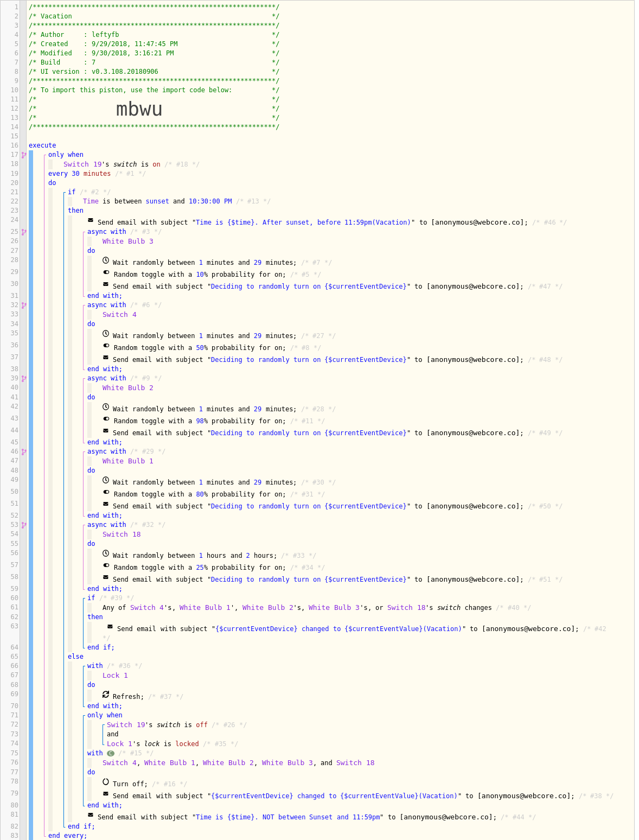This screenshot has width=639, height=840.
Task: Click the async gutter icon at line 46
Action: click(x=24, y=451)
